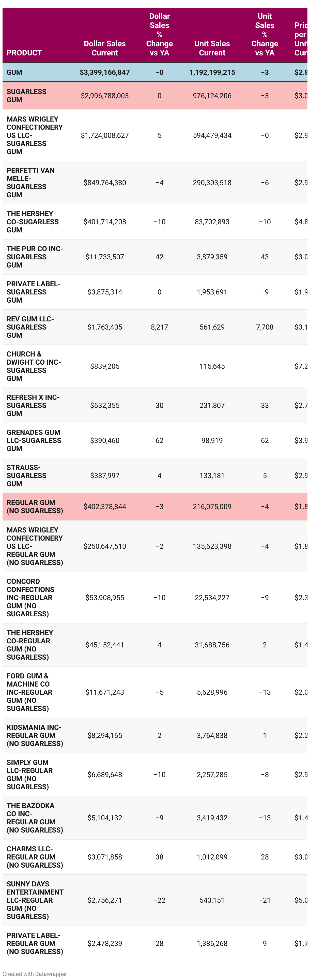The height and width of the screenshot is (980, 310).
Task: Select the REGULAR GUM (NO SUGARLESS) category label
Action: click(35, 506)
